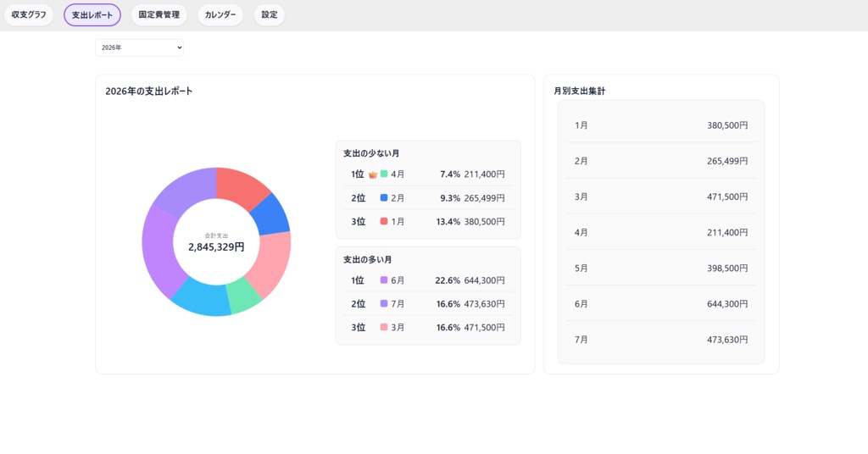The height and width of the screenshot is (454, 868).
Task: Open the 収支グラフ tab
Action: pyautogui.click(x=29, y=15)
